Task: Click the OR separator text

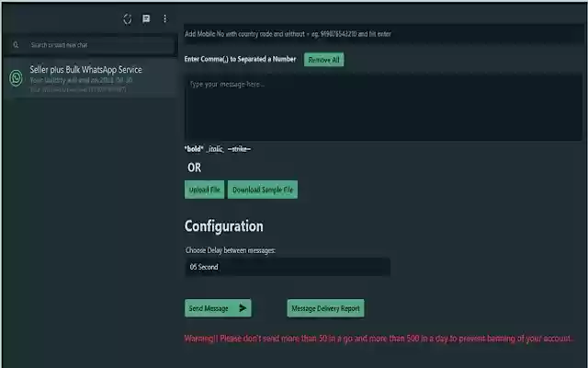Action: [x=194, y=167]
